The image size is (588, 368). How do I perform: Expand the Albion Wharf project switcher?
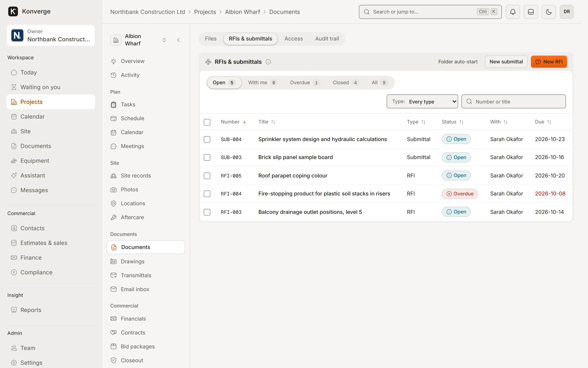pos(164,40)
